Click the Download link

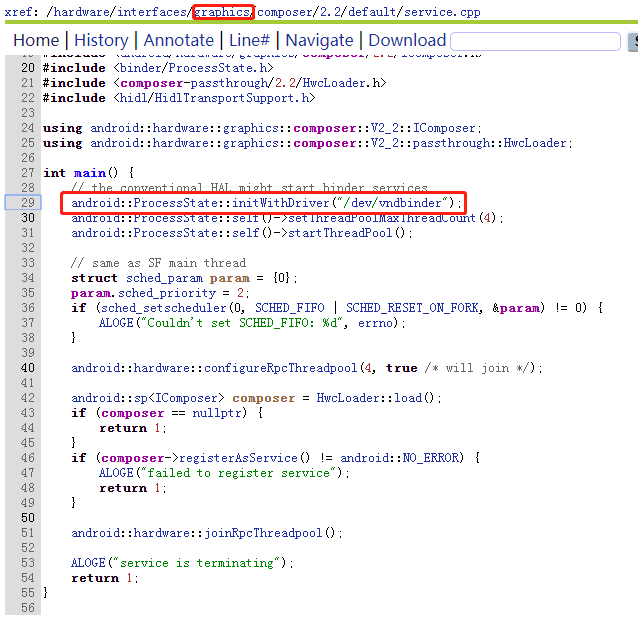407,40
